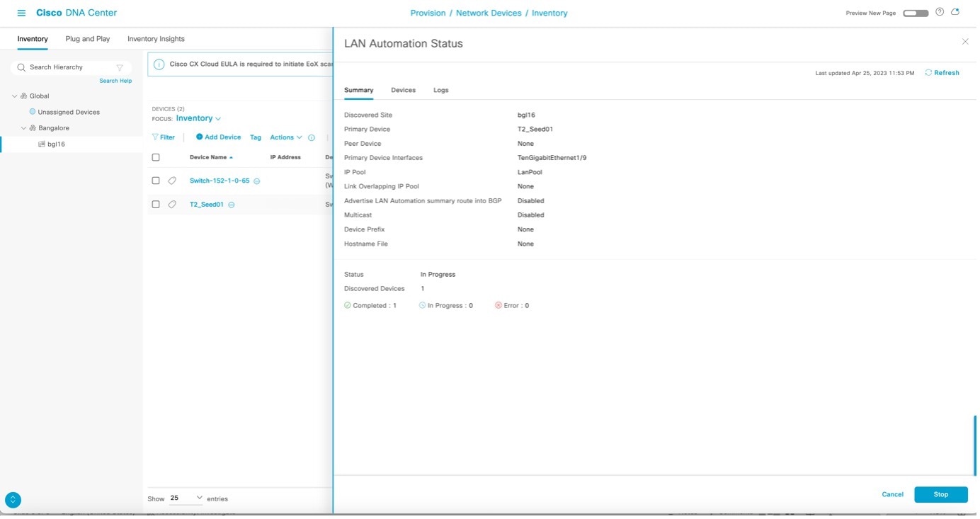Select the bgl16 building in the tree
The width and height of the screenshot is (980, 519).
[x=56, y=144]
